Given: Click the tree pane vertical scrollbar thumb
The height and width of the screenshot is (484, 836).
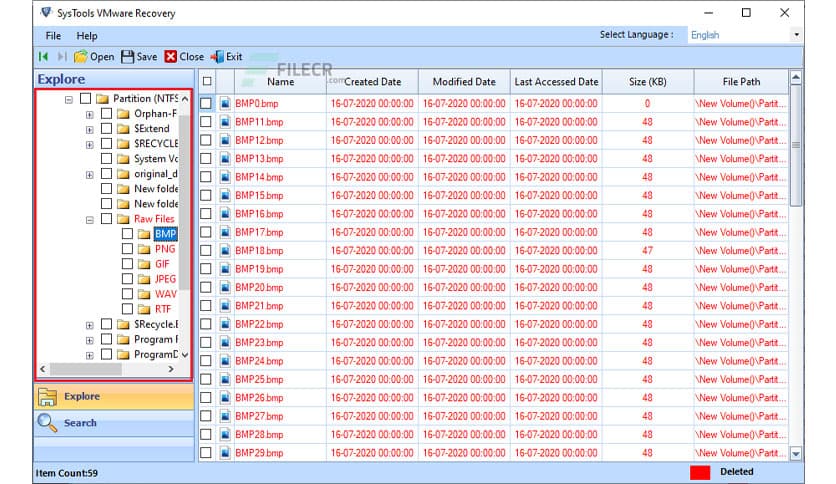Looking at the screenshot, I should (184, 201).
